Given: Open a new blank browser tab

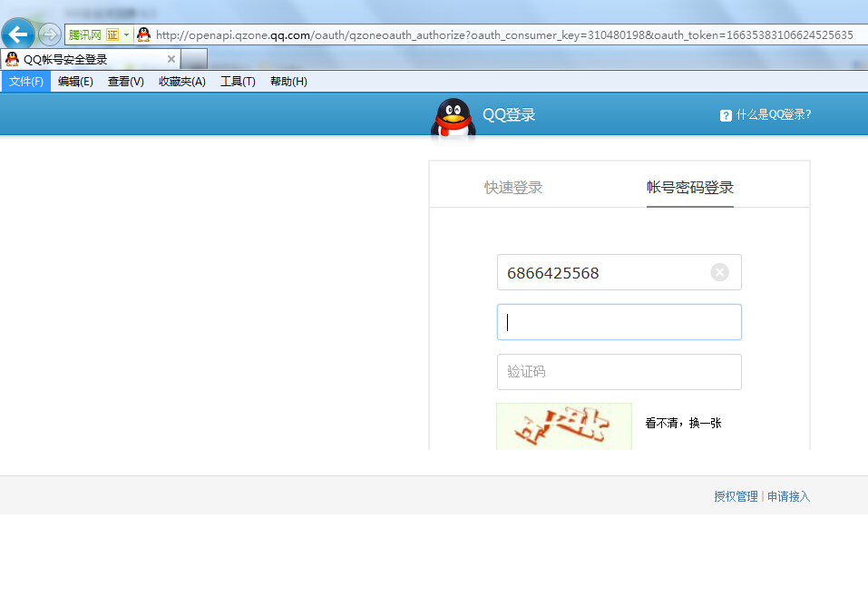Looking at the screenshot, I should click(x=194, y=59).
